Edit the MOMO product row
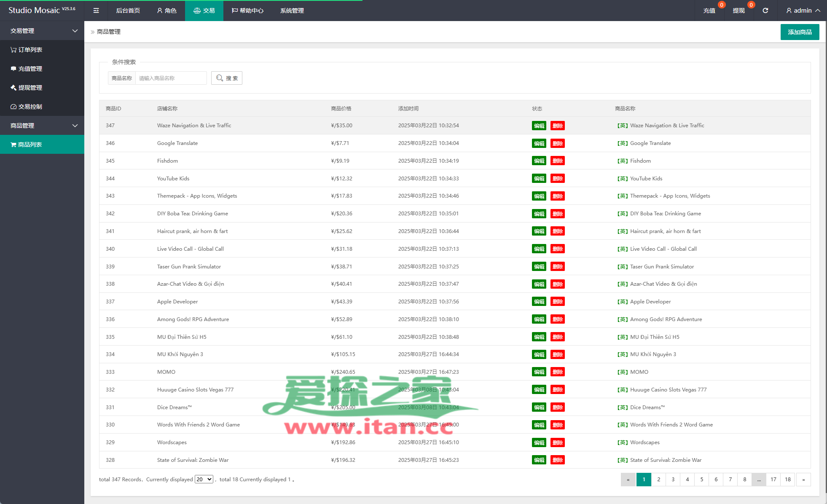 pyautogui.click(x=539, y=372)
